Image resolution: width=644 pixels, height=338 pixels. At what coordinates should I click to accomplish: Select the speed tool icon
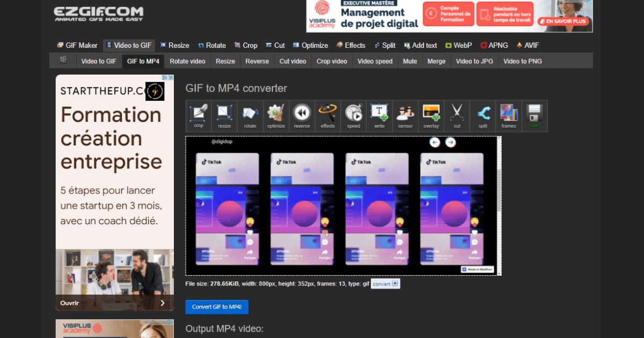(x=353, y=116)
